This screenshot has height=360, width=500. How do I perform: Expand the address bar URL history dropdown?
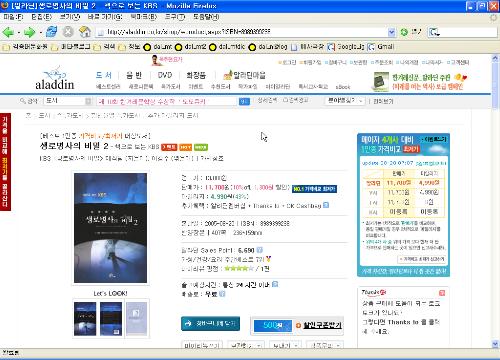pyautogui.click(x=392, y=32)
